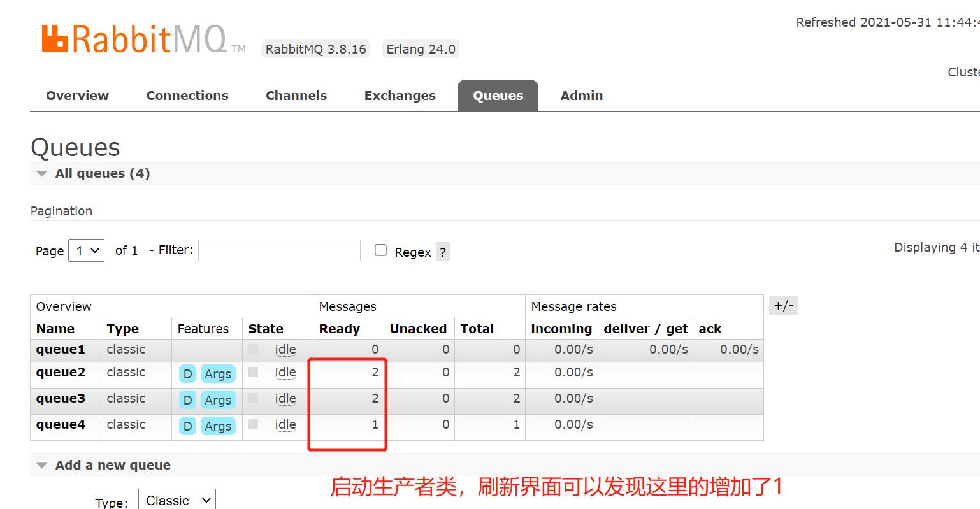Image resolution: width=980 pixels, height=509 pixels.
Task: Click the idle state text of queue4
Action: [x=285, y=425]
